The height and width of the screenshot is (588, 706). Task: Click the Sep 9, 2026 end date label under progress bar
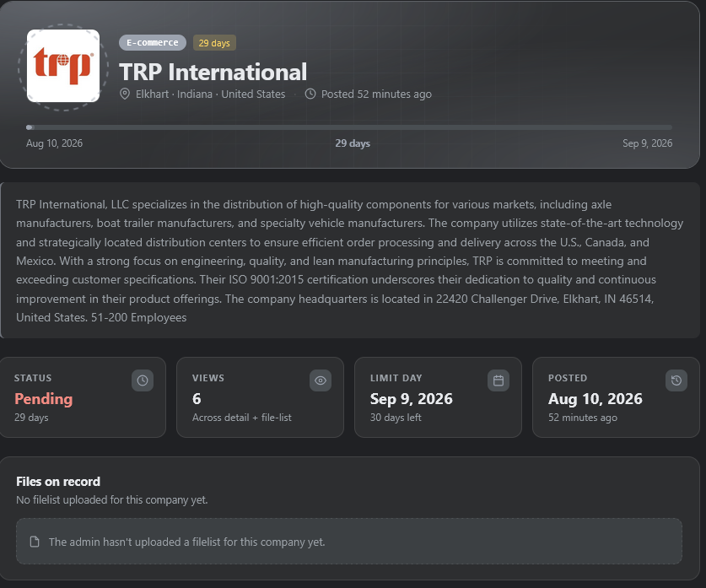tap(647, 143)
